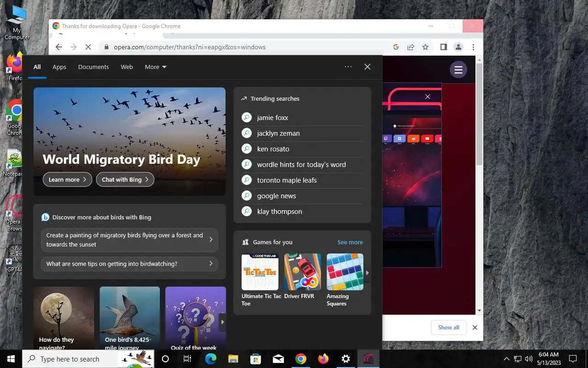Click the network icon in the system tray
The height and width of the screenshot is (368, 588).
click(x=518, y=359)
